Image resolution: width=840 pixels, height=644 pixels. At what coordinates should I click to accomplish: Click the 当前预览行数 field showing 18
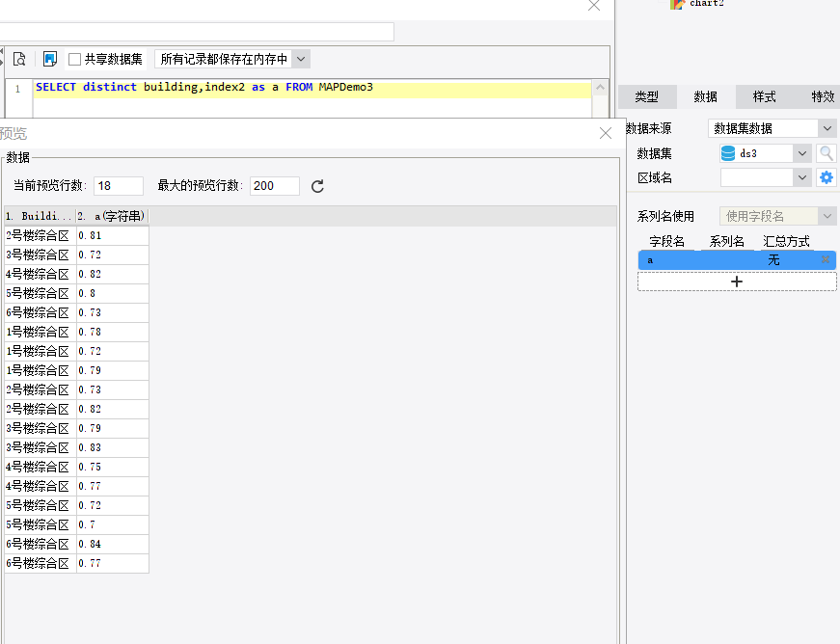119,186
